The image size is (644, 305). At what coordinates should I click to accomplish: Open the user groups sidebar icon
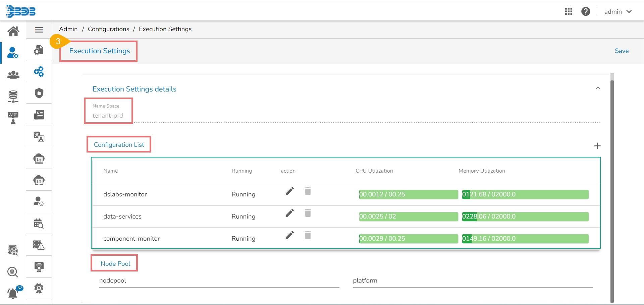coord(13,75)
